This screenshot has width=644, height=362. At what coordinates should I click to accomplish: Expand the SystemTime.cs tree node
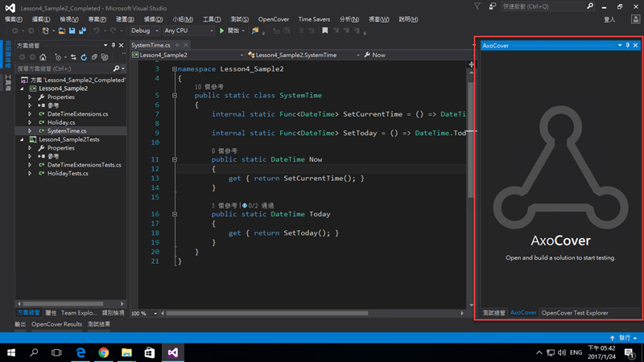(x=30, y=131)
